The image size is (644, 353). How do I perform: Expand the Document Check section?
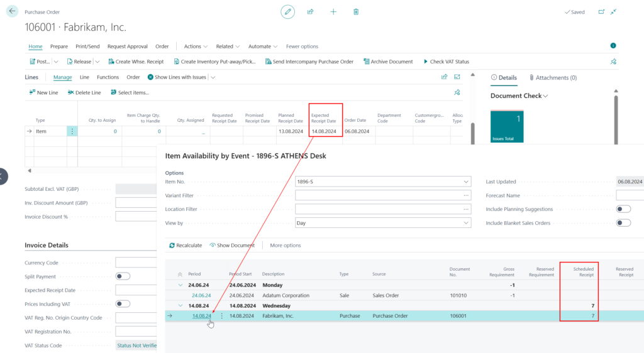(x=519, y=96)
